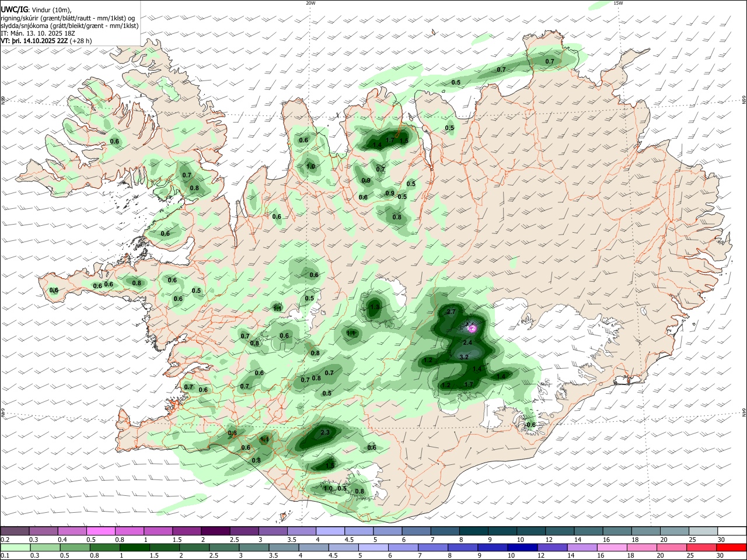Click the 15W longitude label
The width and height of the screenshot is (747, 560).
click(618, 3)
